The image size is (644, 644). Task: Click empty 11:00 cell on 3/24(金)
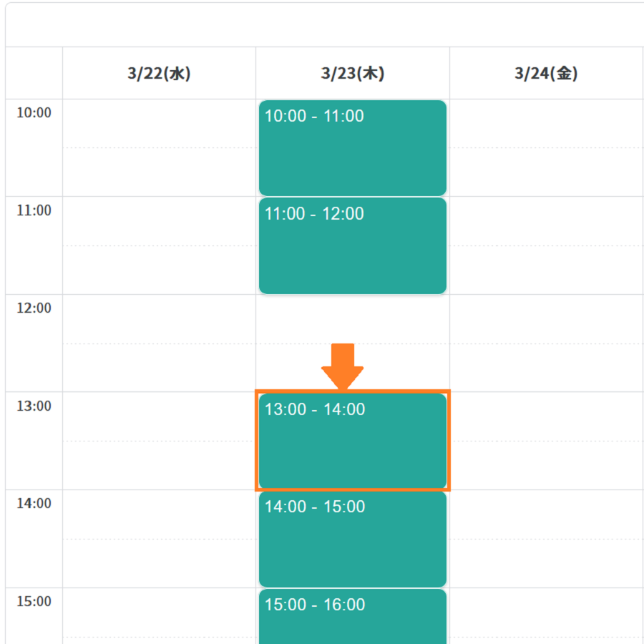coord(547,245)
